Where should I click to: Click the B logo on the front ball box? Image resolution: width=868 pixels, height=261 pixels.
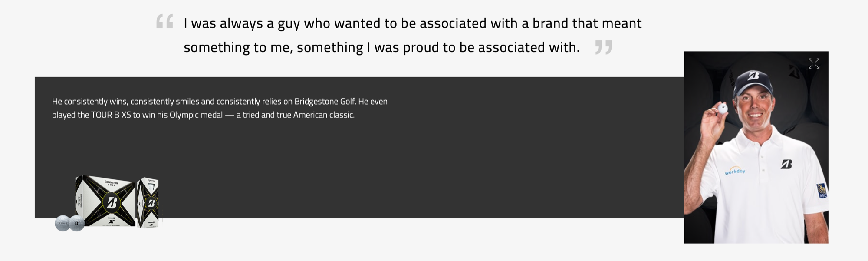pyautogui.click(x=112, y=202)
